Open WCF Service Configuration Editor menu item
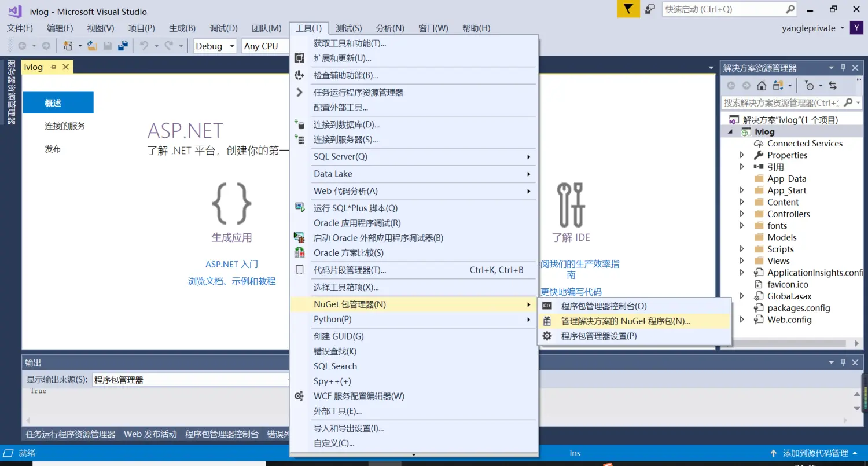 (414, 397)
